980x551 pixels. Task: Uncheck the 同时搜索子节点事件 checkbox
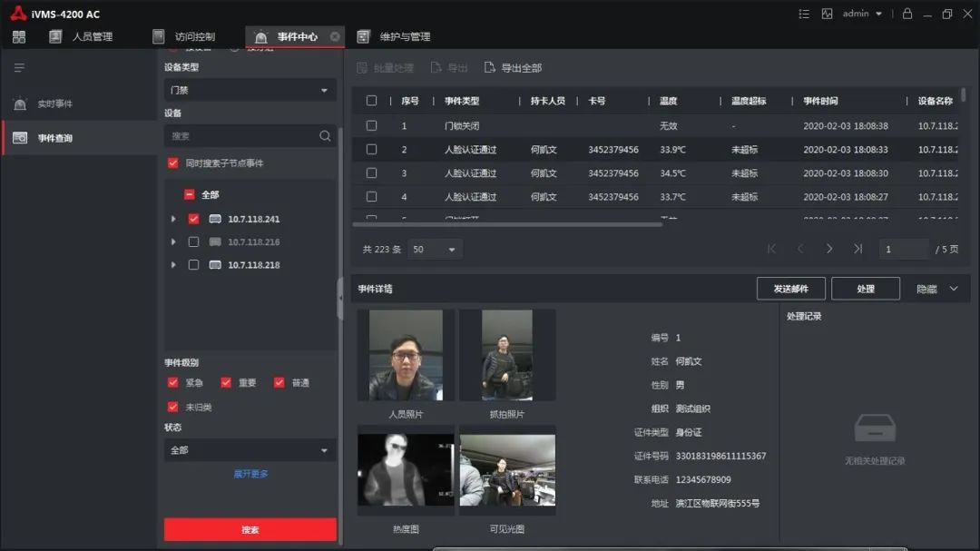173,163
